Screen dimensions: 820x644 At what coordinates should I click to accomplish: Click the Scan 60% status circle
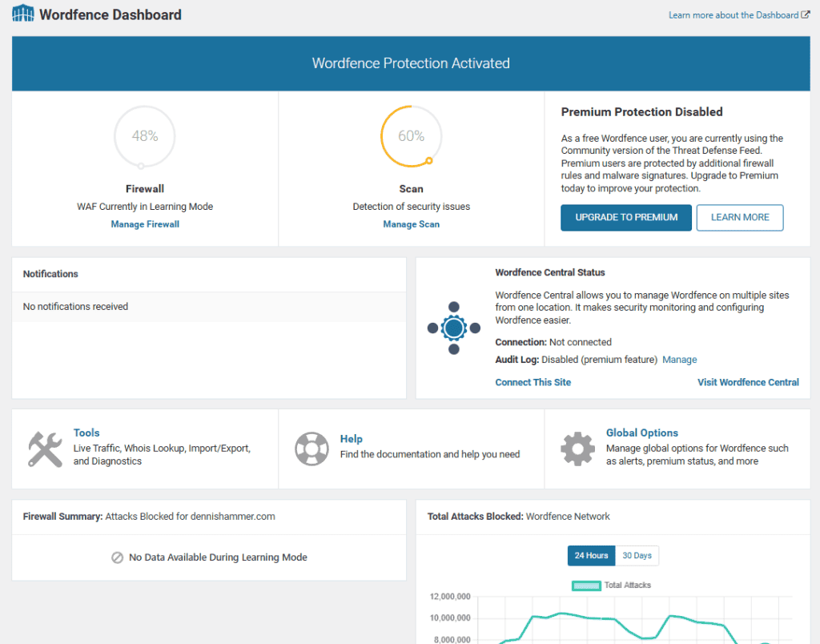point(411,136)
